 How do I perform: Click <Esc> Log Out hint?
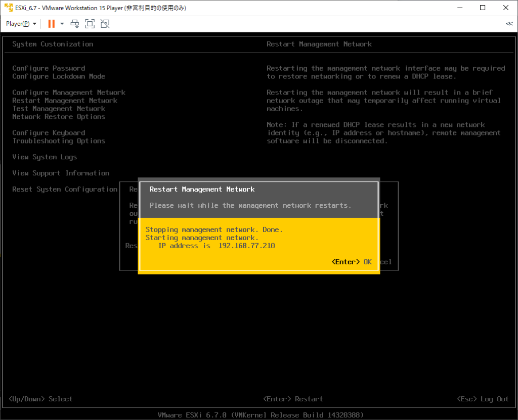pos(483,399)
